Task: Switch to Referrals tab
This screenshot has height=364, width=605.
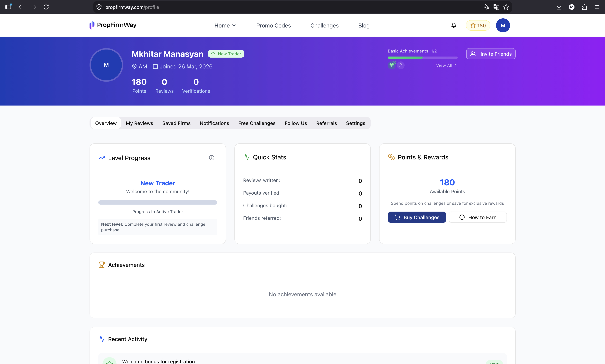Action: point(326,123)
